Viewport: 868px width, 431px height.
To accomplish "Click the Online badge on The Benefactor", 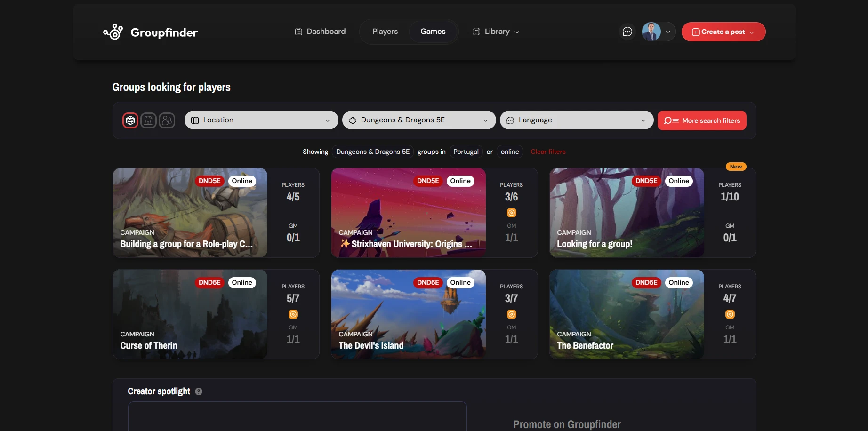I will 679,282.
